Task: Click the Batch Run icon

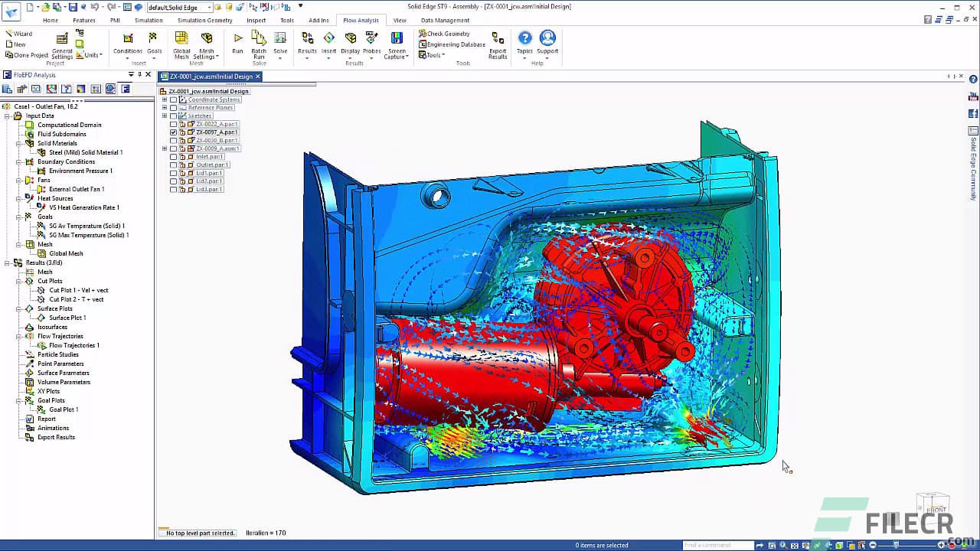Action: (x=259, y=44)
